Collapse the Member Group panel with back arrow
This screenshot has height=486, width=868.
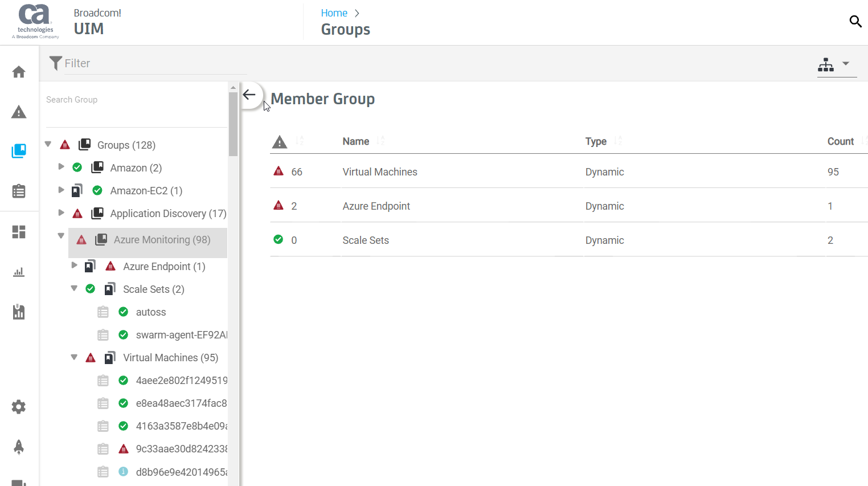tap(249, 95)
